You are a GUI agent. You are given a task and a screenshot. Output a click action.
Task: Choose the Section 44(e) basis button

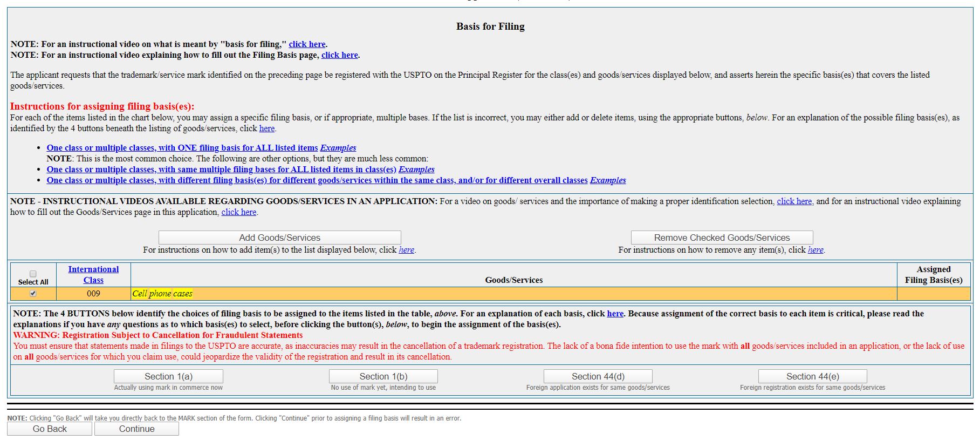[x=813, y=376]
